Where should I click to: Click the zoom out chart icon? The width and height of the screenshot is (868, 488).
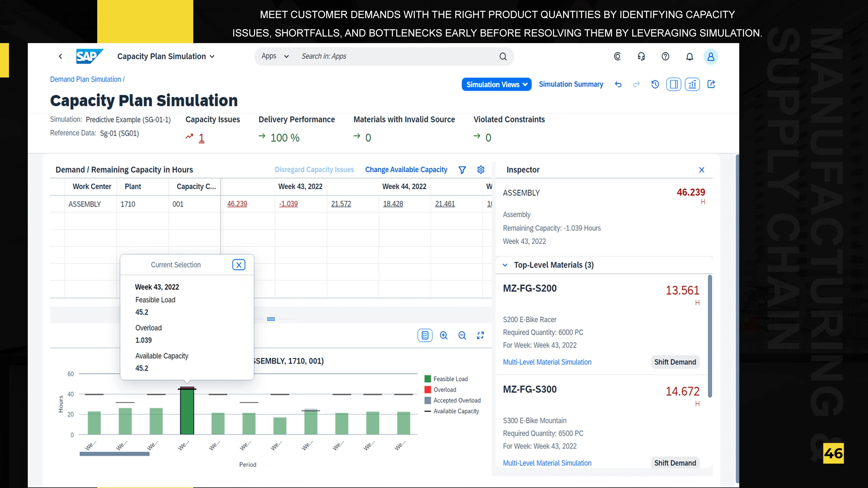(462, 335)
